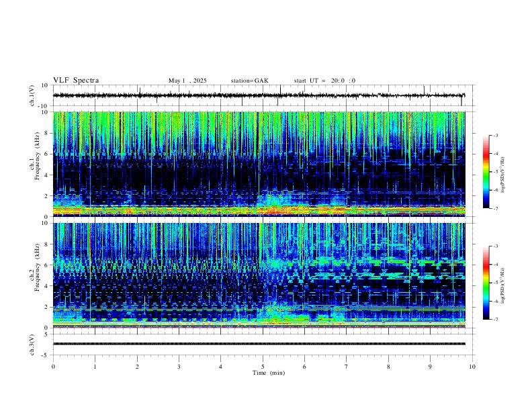Click the "ch.3(V)" axis label
The height and width of the screenshot is (411, 532).
(x=32, y=345)
